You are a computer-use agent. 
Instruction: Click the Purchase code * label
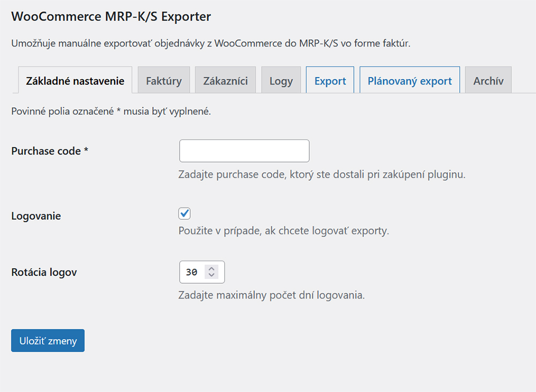[50, 151]
